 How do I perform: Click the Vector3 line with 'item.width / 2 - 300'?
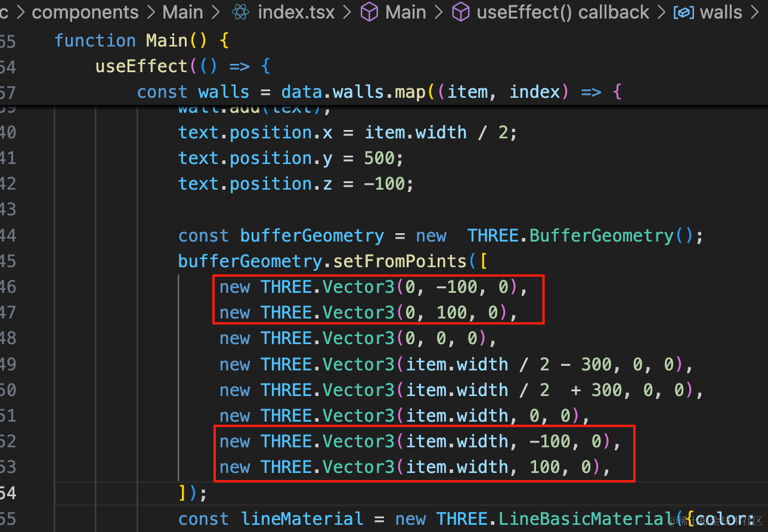click(456, 364)
